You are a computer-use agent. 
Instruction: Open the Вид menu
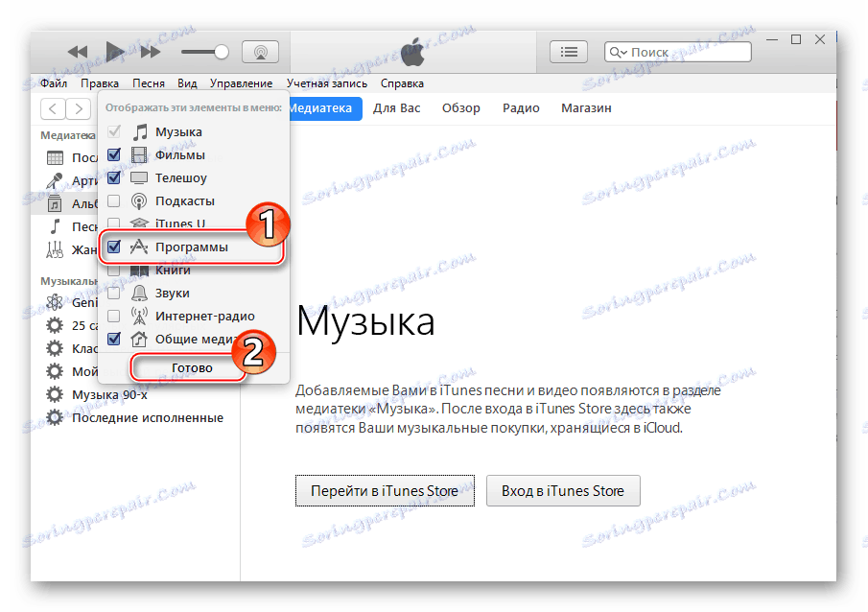187,83
